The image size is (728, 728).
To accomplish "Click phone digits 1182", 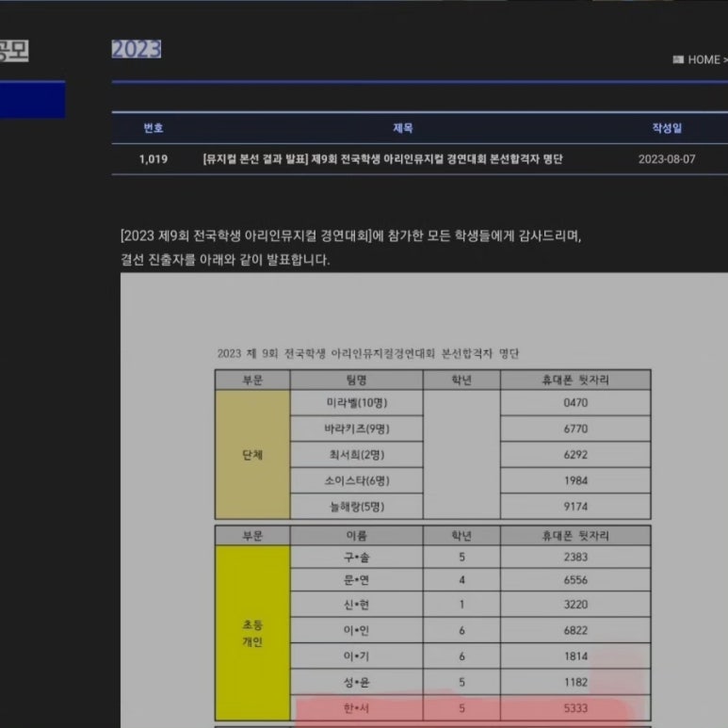I will (x=575, y=683).
